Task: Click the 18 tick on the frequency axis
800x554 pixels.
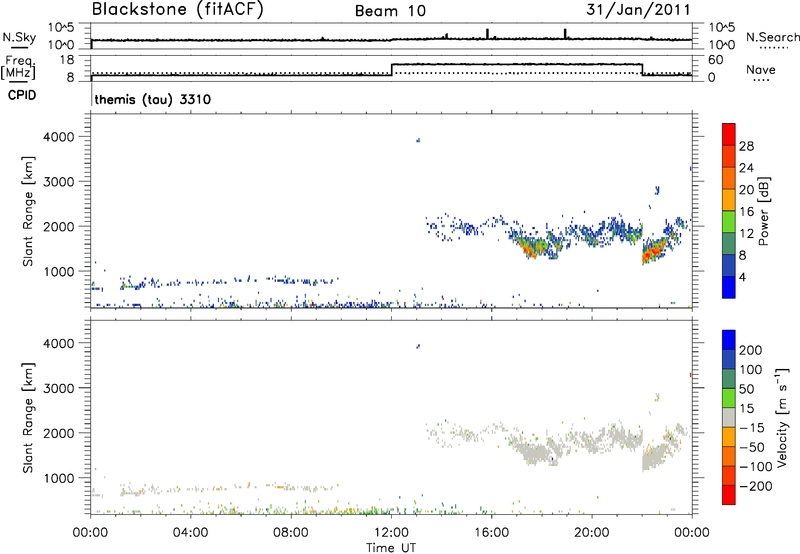Action: [66, 60]
